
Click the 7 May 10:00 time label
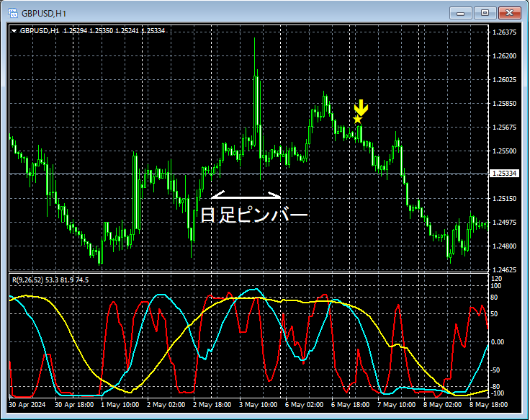(397, 405)
